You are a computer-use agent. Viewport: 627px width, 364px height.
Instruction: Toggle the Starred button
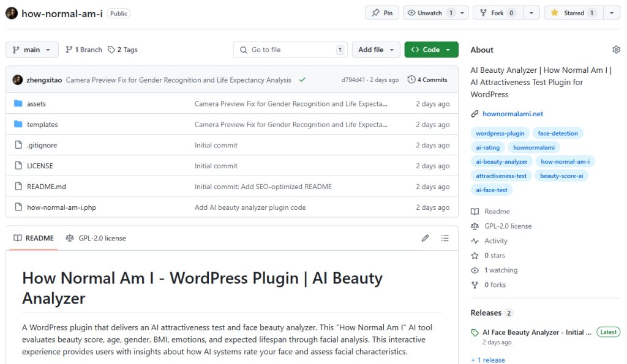573,13
